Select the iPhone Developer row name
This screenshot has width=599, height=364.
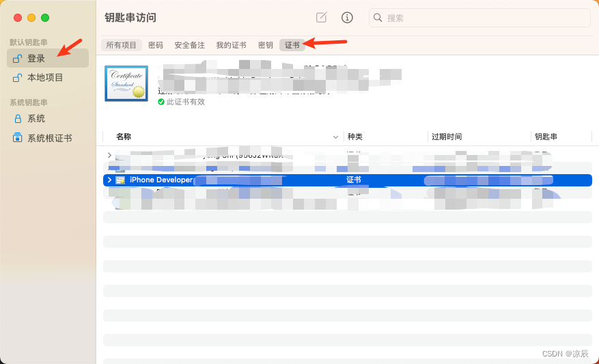(x=161, y=180)
